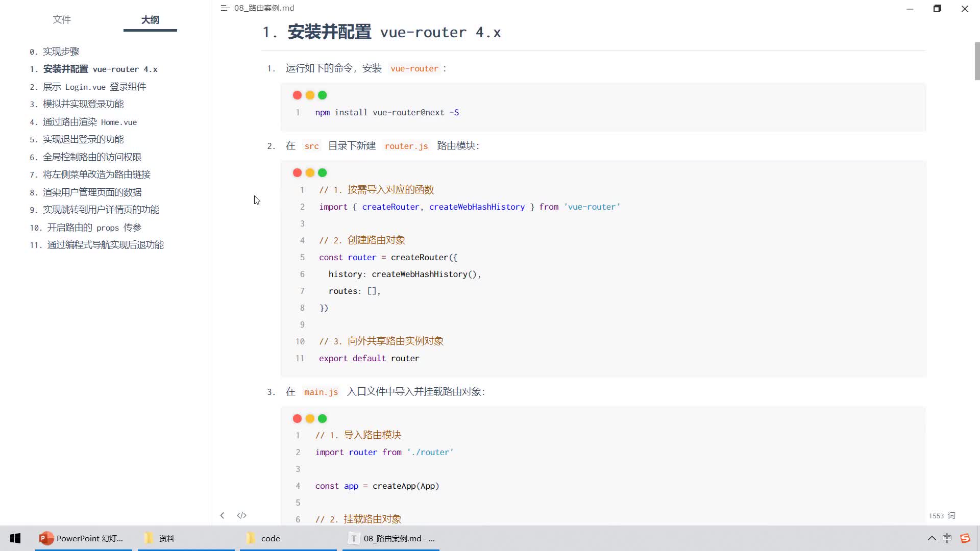Click the comment 按需导入对应的函数
Screen dimensions: 980x551
click(x=377, y=190)
